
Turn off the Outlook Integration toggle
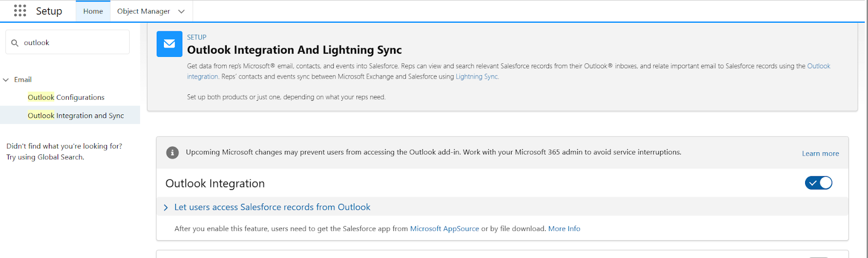pyautogui.click(x=819, y=183)
